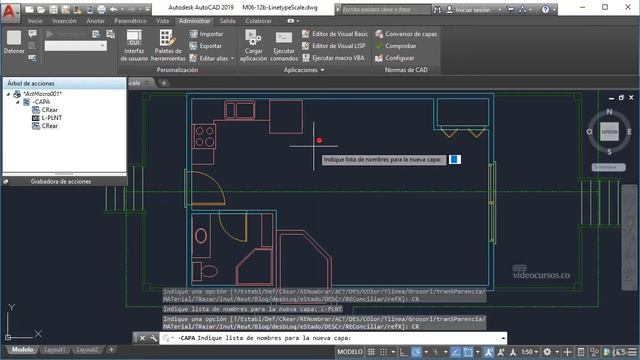Image resolution: width=640 pixels, height=360 pixels.
Task: Click Comprobar CAD standards check
Action: point(396,46)
